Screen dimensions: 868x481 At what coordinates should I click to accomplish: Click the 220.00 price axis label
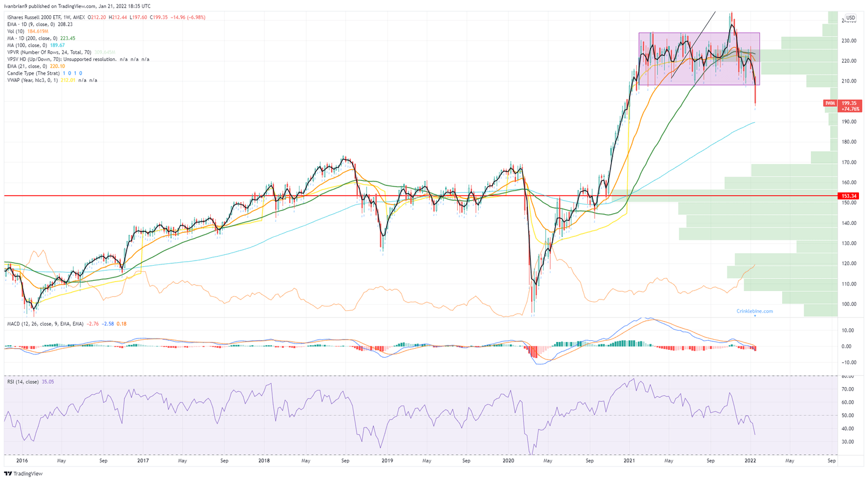pyautogui.click(x=849, y=61)
